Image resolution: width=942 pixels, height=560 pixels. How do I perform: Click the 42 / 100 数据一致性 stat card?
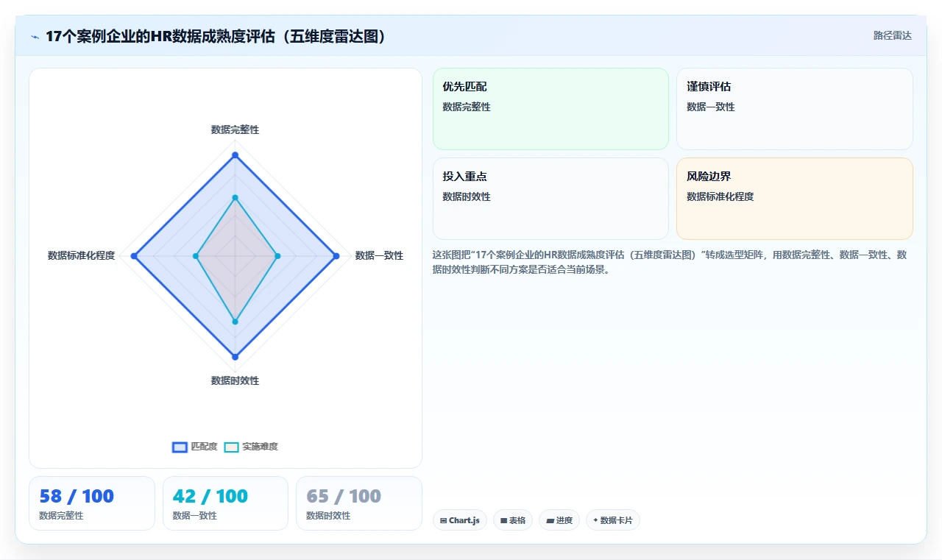tap(225, 503)
